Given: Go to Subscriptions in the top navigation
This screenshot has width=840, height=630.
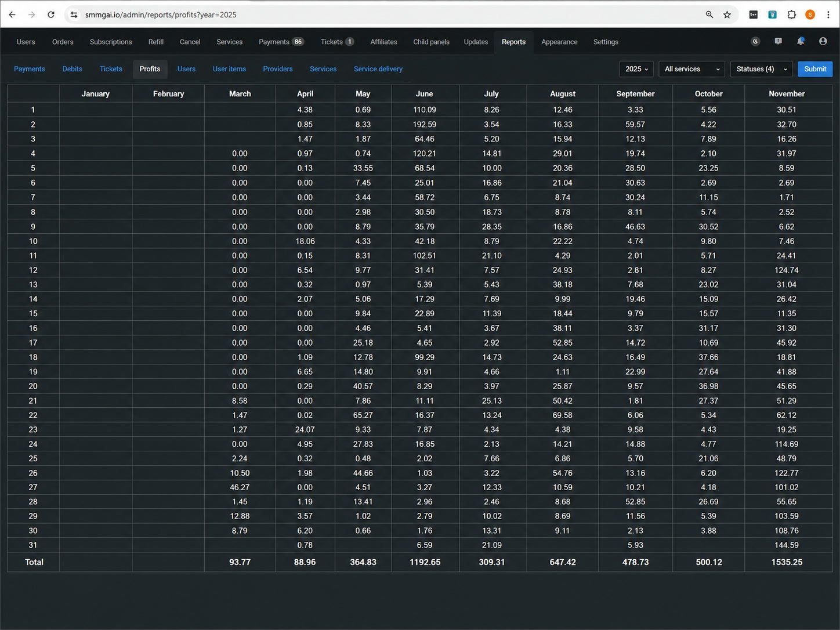Looking at the screenshot, I should [111, 42].
